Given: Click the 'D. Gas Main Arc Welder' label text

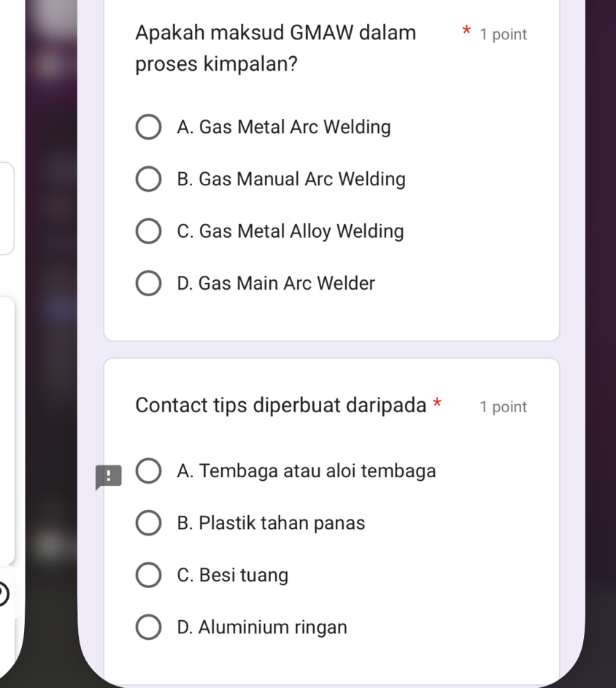Looking at the screenshot, I should click(x=276, y=284).
